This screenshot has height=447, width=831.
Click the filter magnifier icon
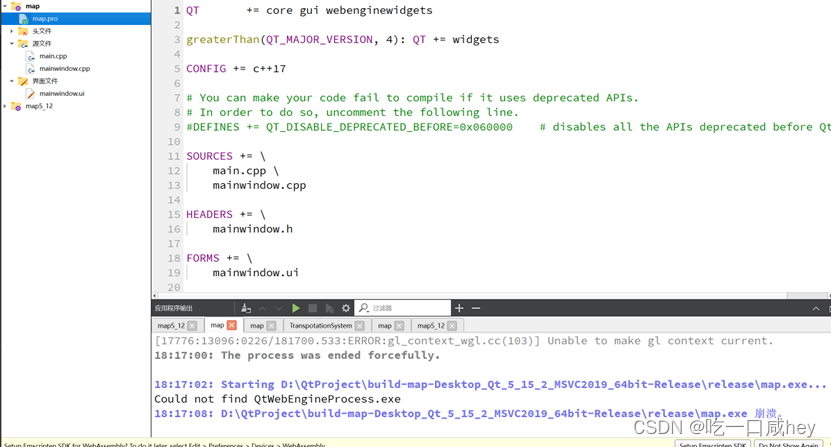tap(364, 308)
